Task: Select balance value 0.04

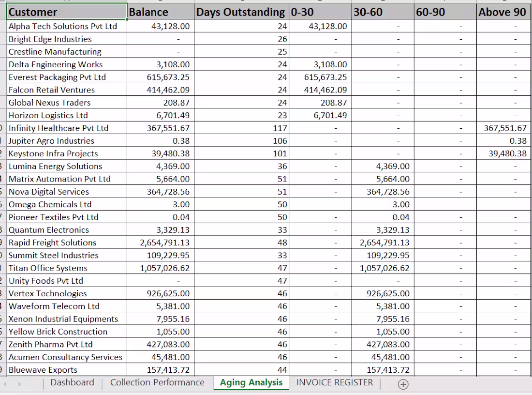Action: coord(161,217)
